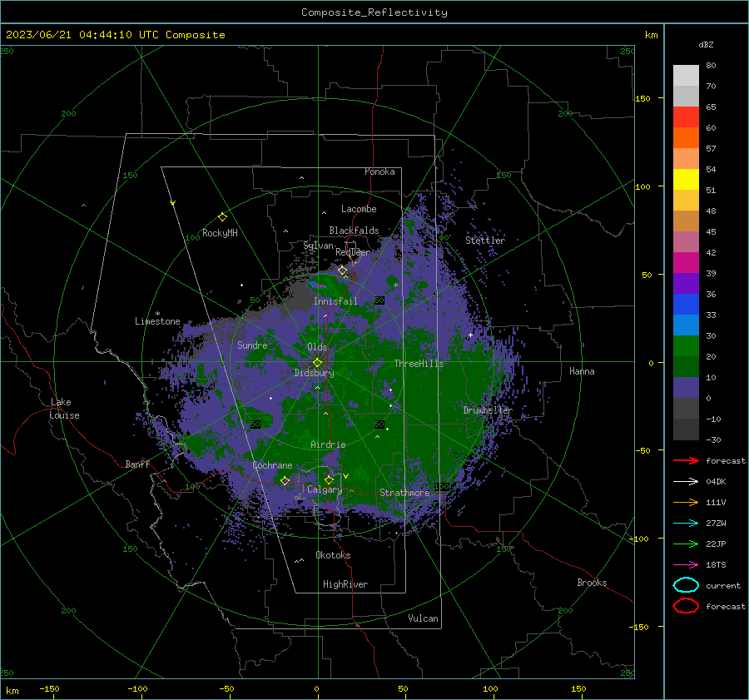Pick the red swatch between 65 and 60 dBZ
This screenshot has width=749, height=700.
tap(686, 117)
